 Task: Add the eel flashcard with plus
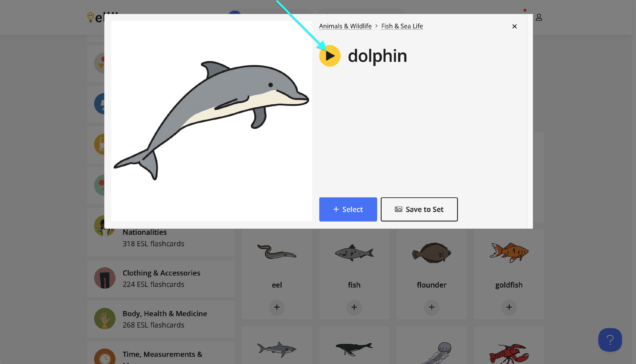277,307
